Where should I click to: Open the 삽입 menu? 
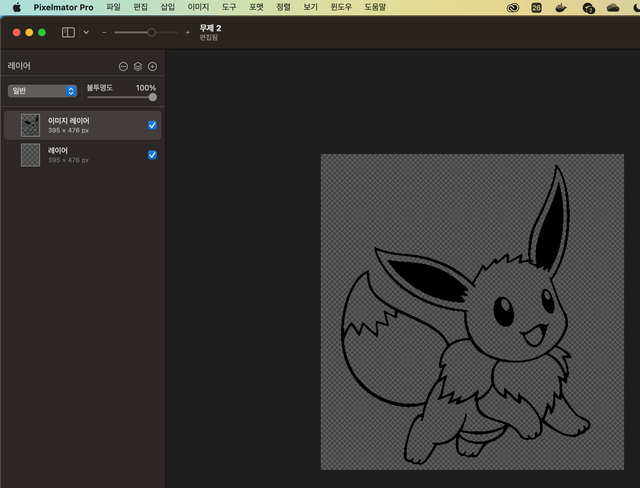point(167,7)
